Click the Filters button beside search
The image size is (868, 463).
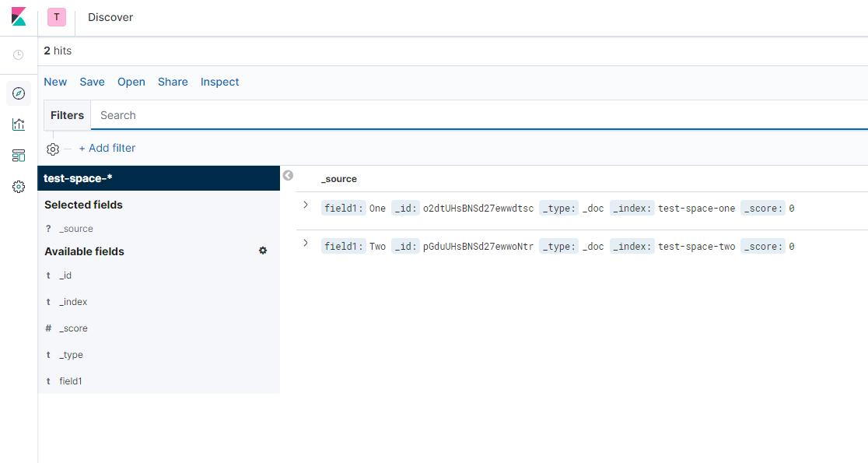[67, 115]
